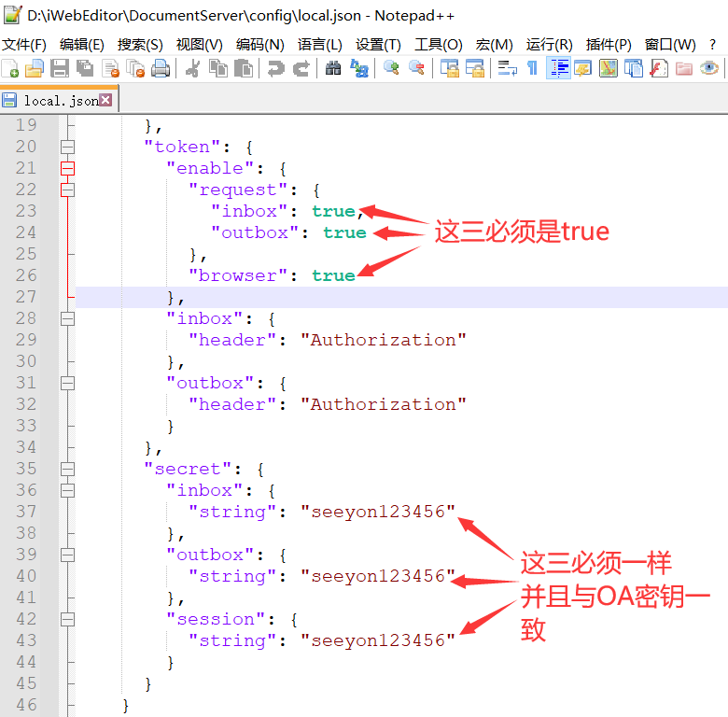Select the local.json tab
This screenshot has height=717, width=728.
point(61,101)
